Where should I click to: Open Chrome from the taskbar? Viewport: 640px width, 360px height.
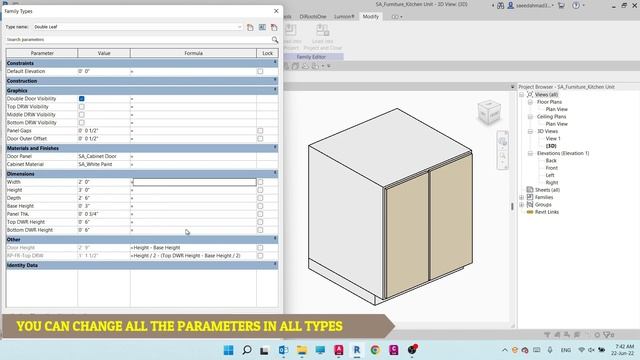point(375,350)
